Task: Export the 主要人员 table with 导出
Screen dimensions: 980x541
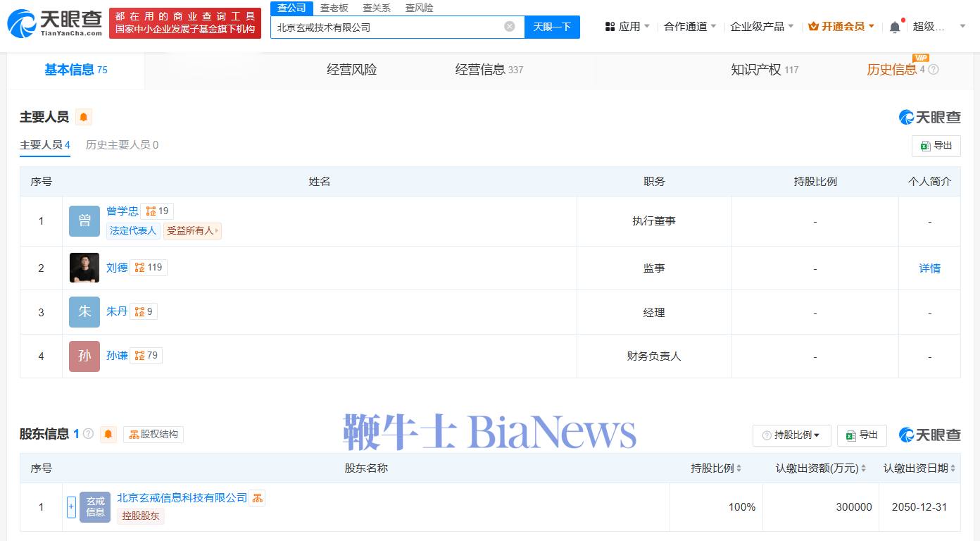Action: click(936, 146)
